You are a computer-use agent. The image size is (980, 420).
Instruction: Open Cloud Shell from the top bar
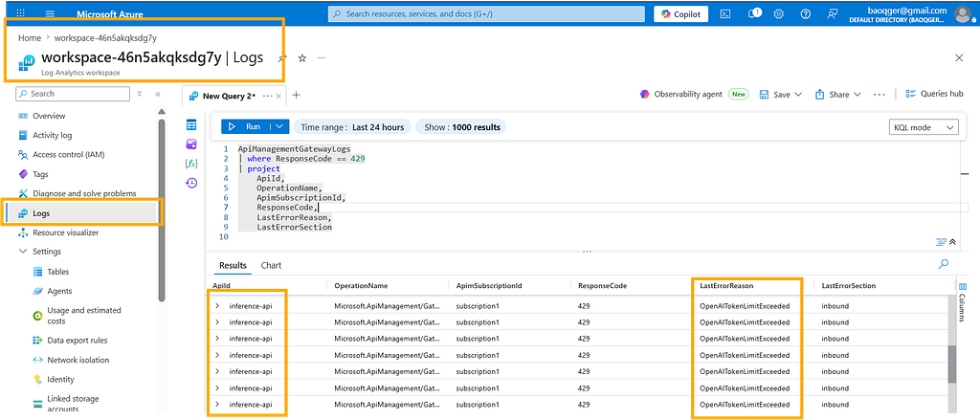point(725,13)
